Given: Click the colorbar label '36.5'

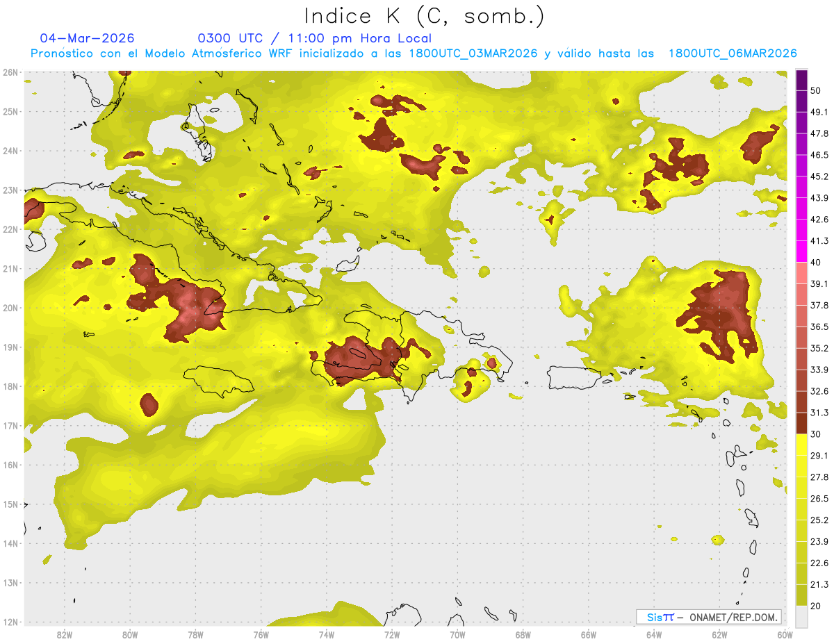Looking at the screenshot, I should tap(819, 327).
